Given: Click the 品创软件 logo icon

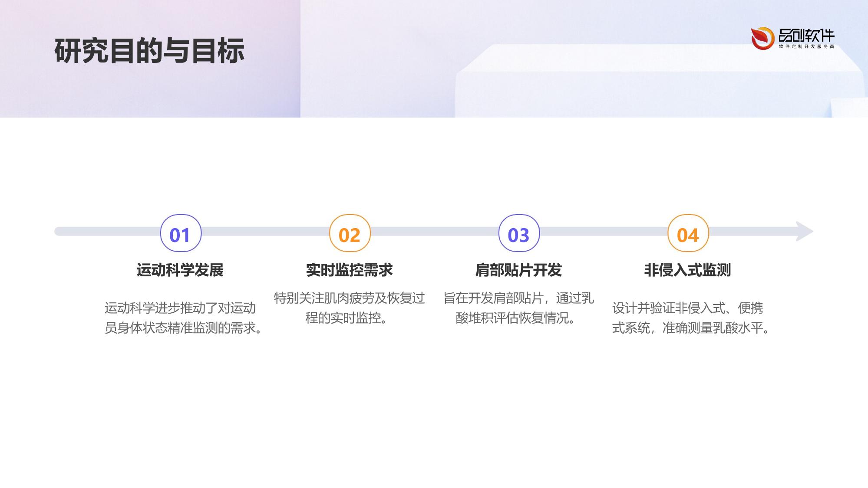Looking at the screenshot, I should (762, 38).
